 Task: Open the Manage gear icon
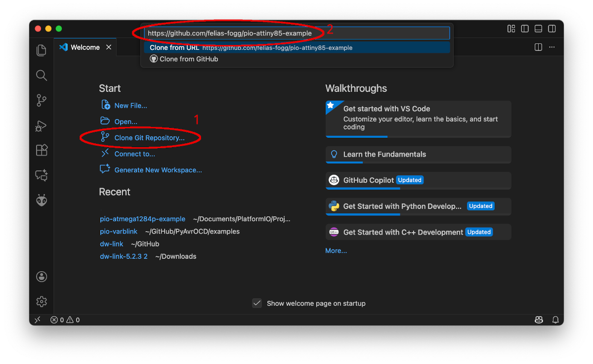(x=42, y=301)
